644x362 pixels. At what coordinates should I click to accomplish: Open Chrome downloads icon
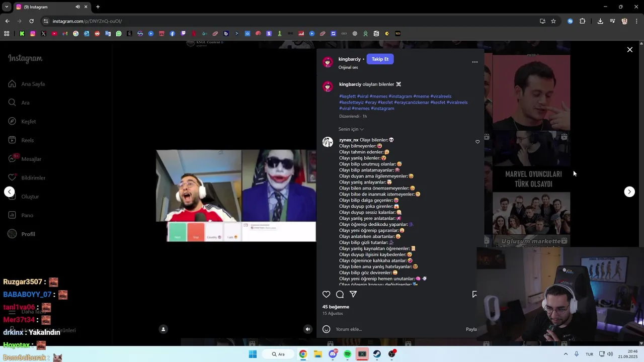[600, 21]
